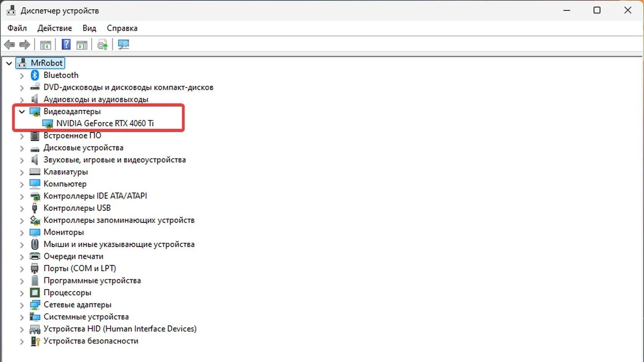Expand the Мониторы category
This screenshot has height=362, width=644.
(21, 232)
